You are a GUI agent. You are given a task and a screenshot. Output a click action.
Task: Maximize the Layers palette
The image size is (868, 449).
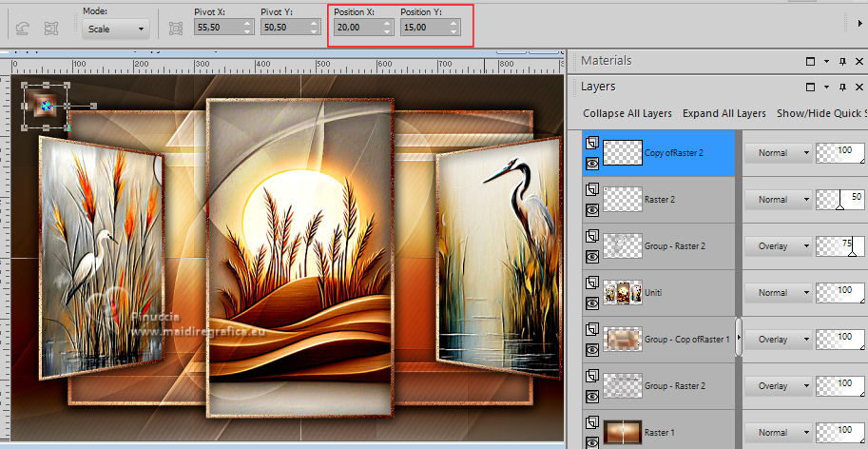pos(810,87)
